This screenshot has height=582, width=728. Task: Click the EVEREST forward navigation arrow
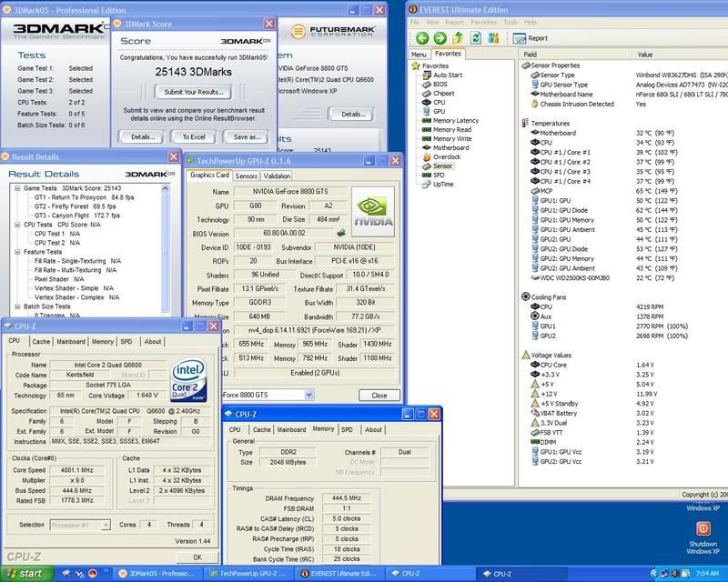pos(440,38)
